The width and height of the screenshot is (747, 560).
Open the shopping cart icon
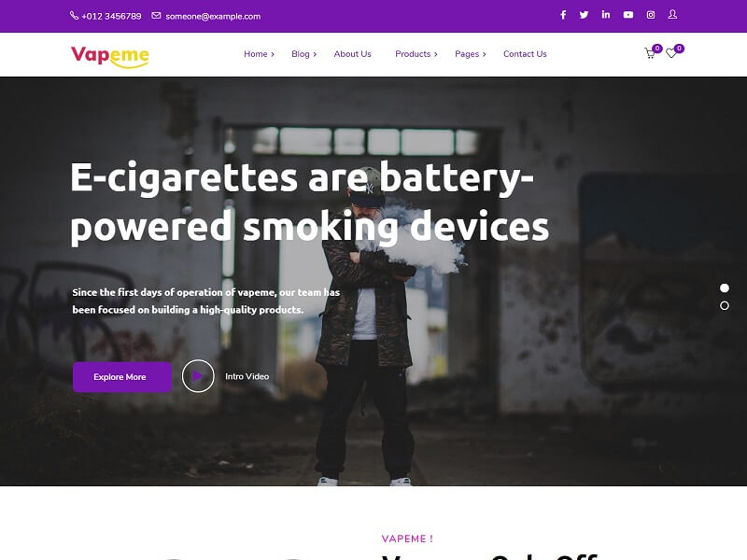pos(650,53)
